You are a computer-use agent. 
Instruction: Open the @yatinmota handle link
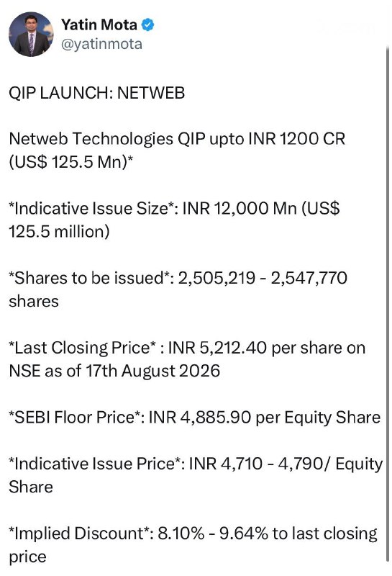pyautogui.click(x=101, y=45)
